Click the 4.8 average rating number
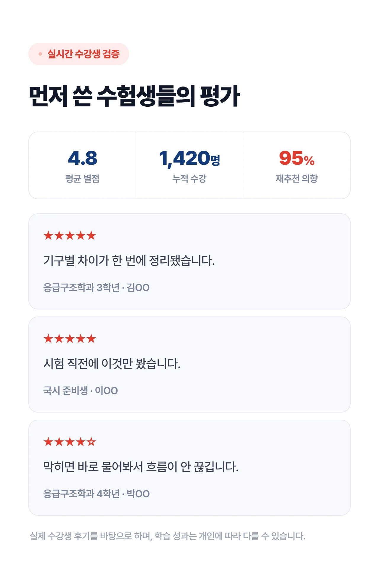This screenshot has height=588, width=379. [82, 158]
